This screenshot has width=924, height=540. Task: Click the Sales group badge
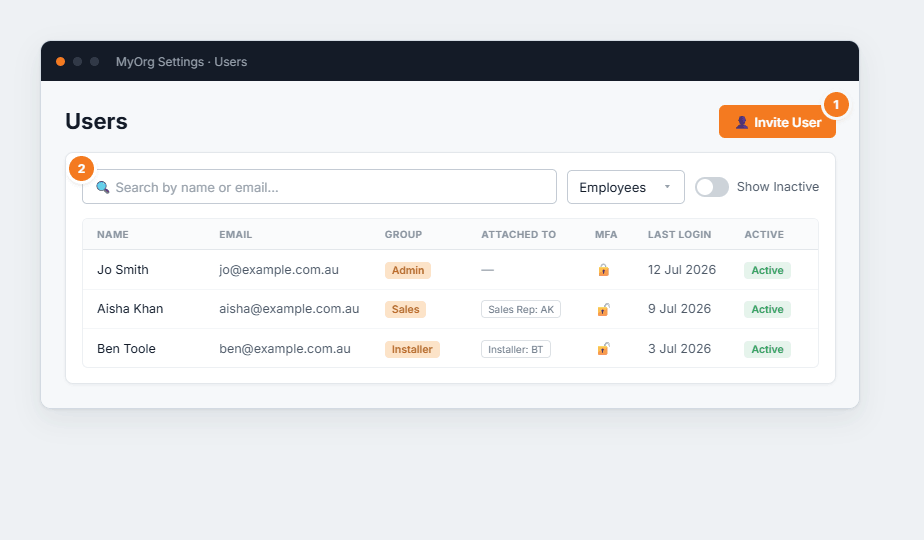[405, 309]
